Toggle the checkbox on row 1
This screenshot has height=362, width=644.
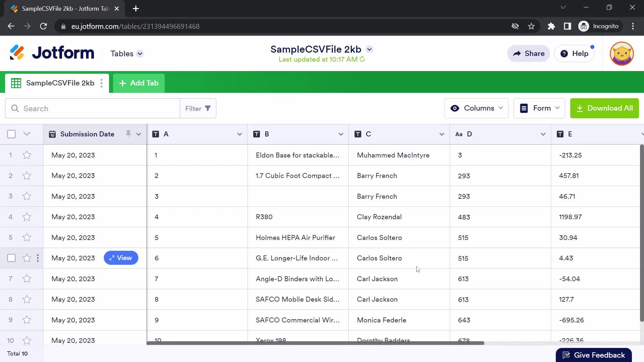point(11,155)
